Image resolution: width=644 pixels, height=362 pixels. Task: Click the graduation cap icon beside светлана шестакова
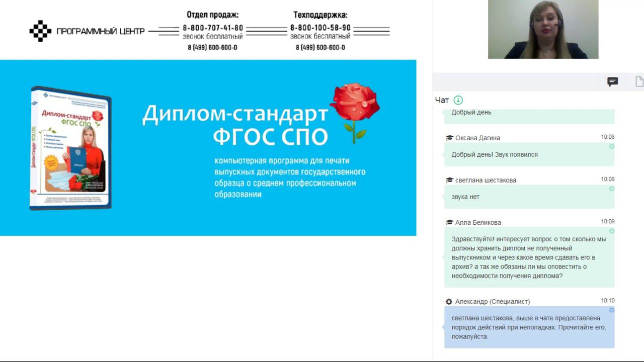click(449, 180)
